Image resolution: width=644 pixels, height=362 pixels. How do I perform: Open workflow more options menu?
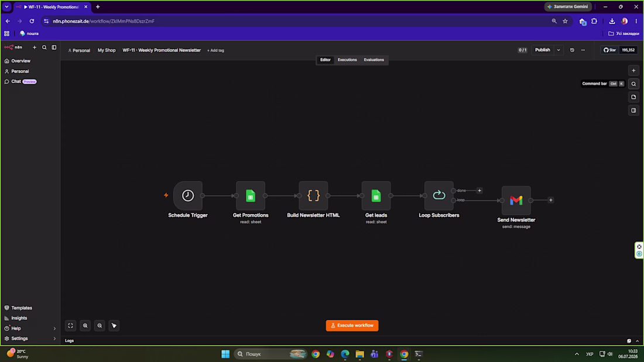click(583, 50)
